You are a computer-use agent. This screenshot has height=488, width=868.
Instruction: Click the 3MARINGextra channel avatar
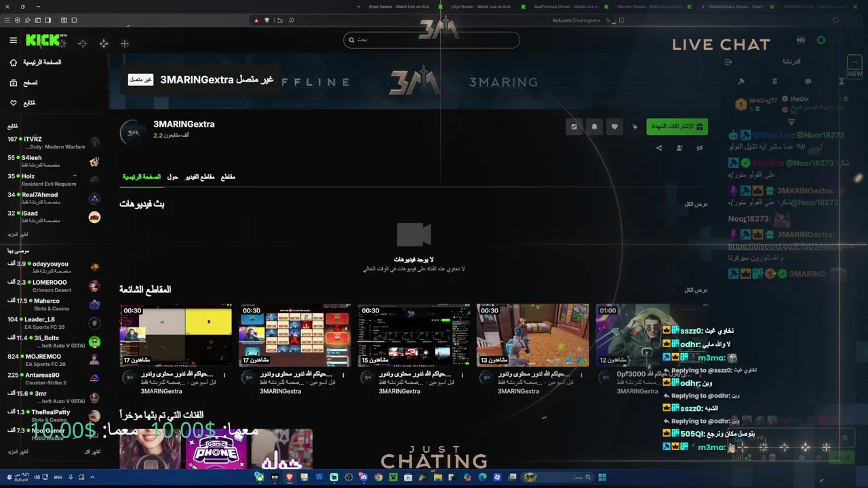coord(133,133)
